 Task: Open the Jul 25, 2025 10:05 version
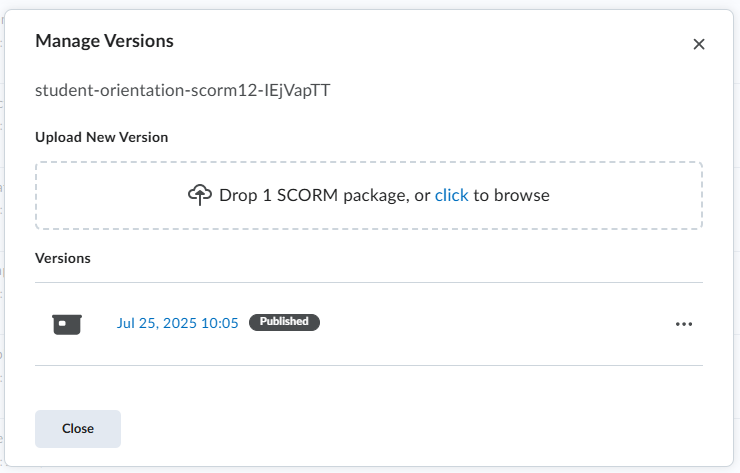[177, 323]
